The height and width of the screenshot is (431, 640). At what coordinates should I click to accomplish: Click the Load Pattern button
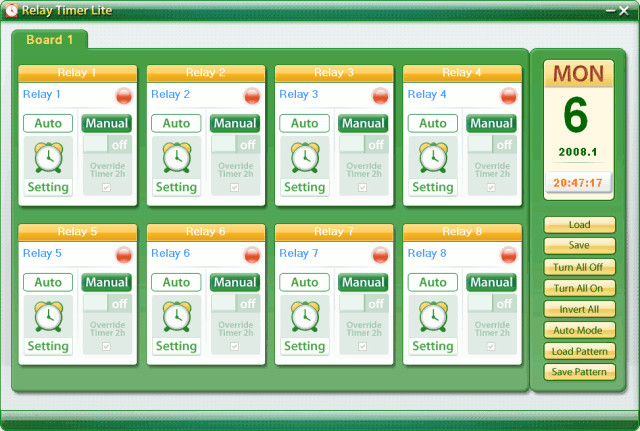(579, 351)
